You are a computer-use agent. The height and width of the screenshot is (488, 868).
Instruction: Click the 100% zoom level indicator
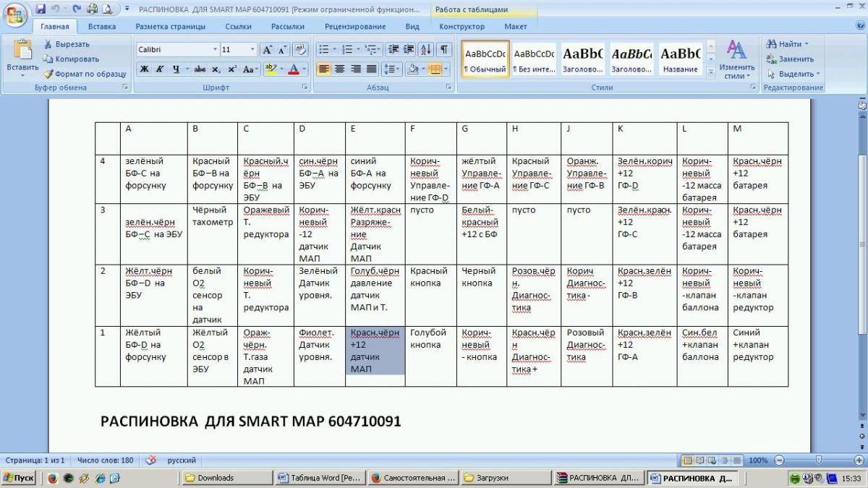pyautogui.click(x=758, y=461)
